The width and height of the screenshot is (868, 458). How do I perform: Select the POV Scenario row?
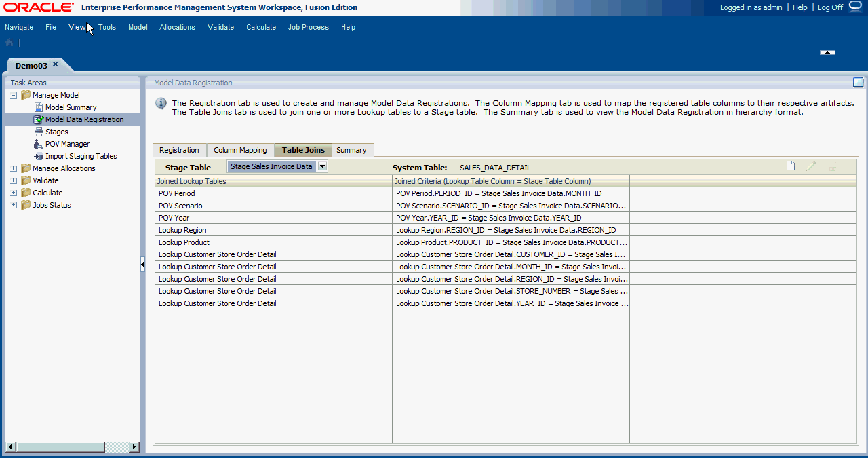click(505, 206)
